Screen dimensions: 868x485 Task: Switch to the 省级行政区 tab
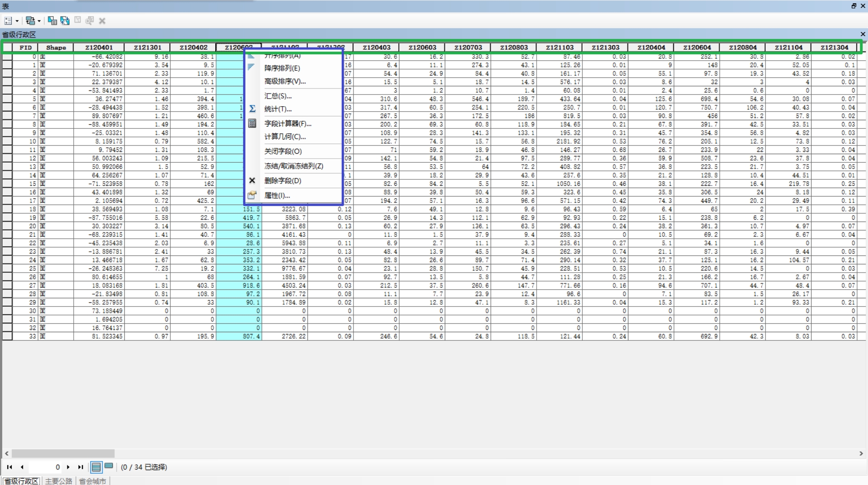coord(21,481)
